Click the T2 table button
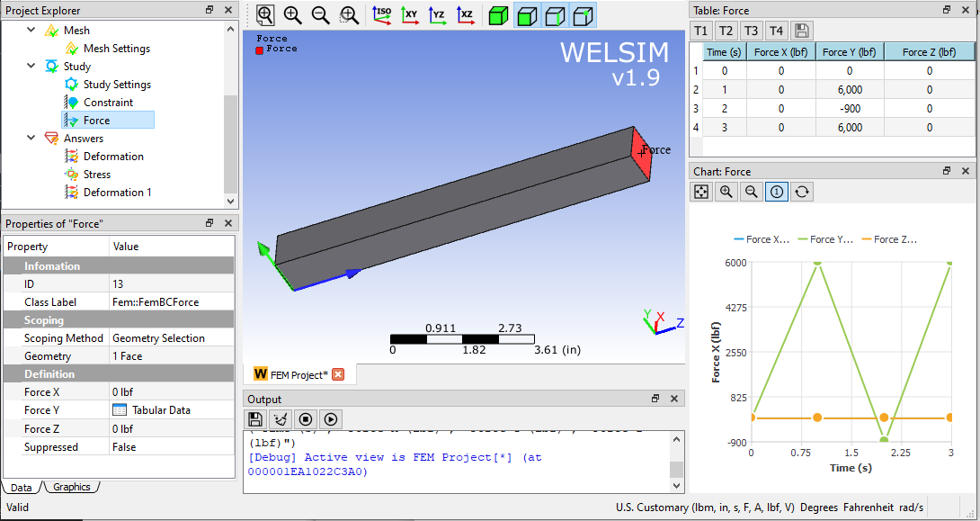 pyautogui.click(x=726, y=31)
